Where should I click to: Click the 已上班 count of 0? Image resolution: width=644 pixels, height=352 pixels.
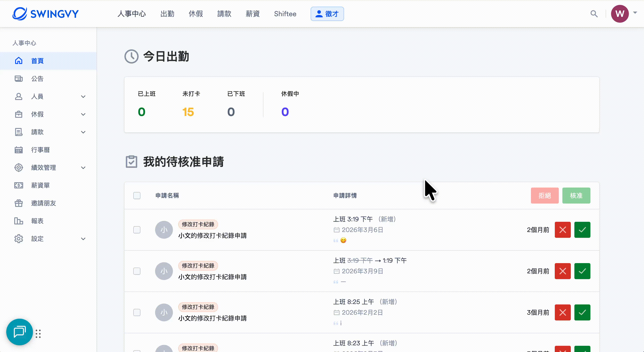tap(142, 112)
